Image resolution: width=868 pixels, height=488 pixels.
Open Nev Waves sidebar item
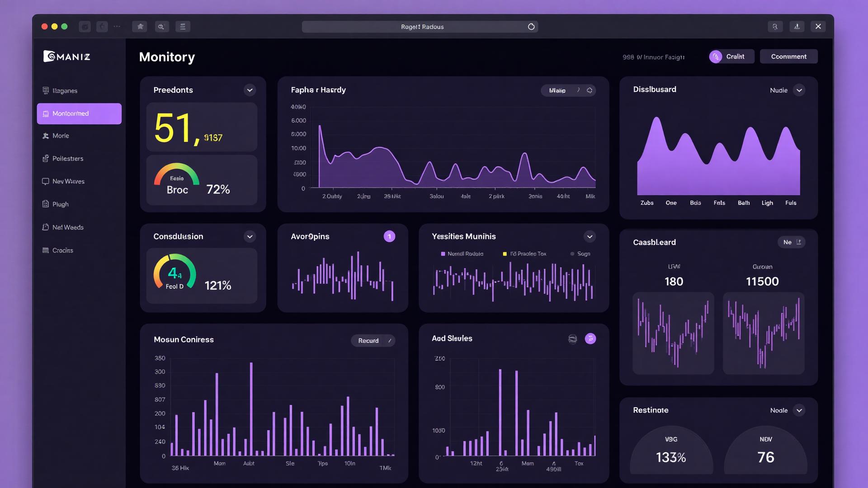79,181
